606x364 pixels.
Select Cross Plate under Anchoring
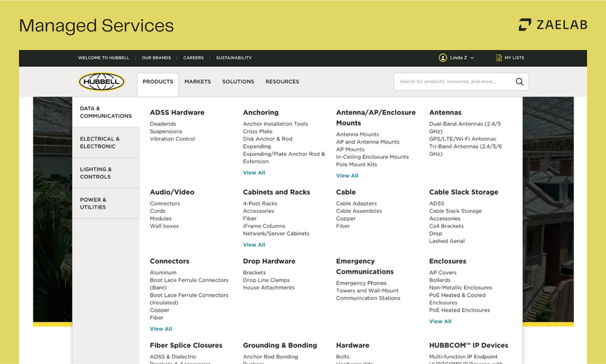(258, 131)
